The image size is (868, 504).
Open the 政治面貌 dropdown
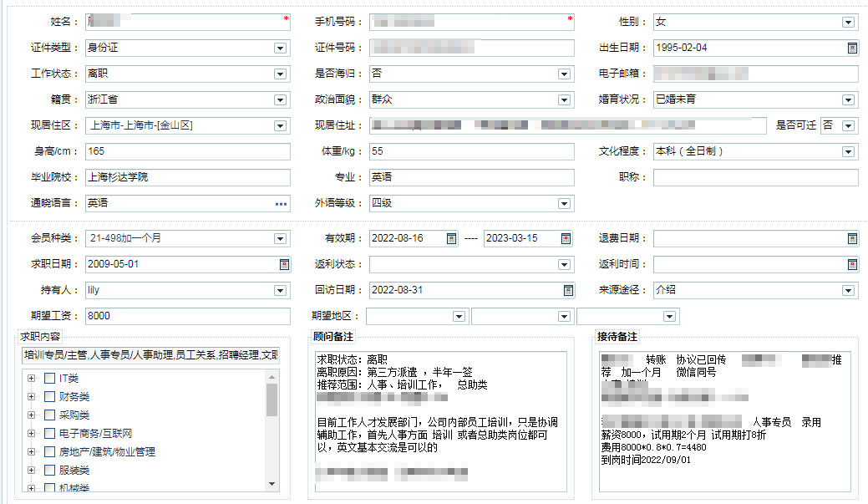pos(564,100)
